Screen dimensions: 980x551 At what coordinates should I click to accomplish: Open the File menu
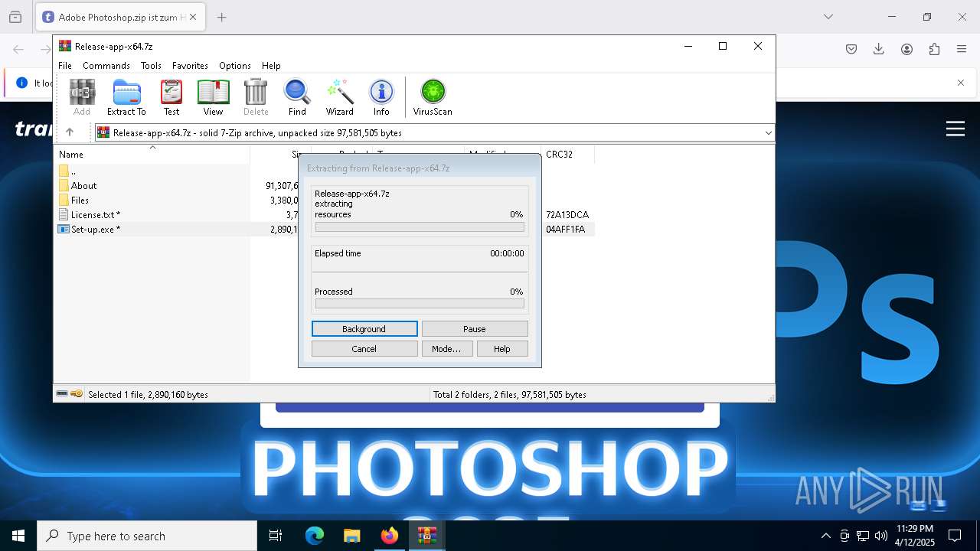click(65, 66)
